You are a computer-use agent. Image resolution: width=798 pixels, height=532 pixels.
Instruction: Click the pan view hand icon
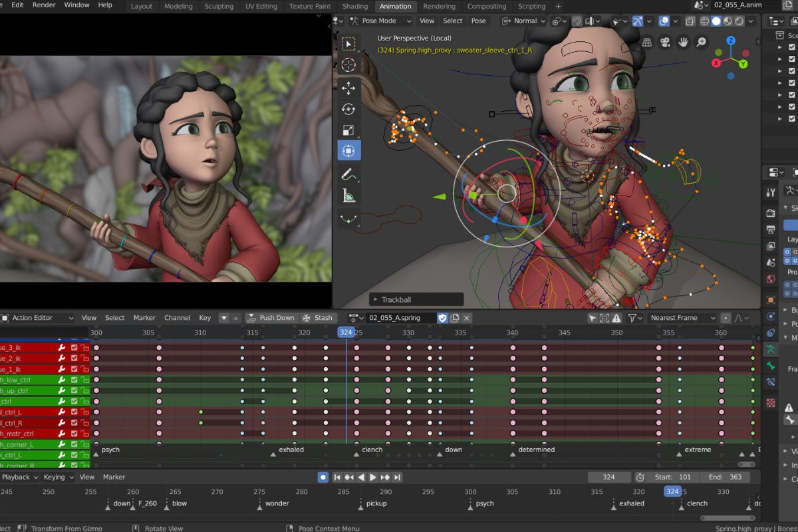[x=683, y=43]
